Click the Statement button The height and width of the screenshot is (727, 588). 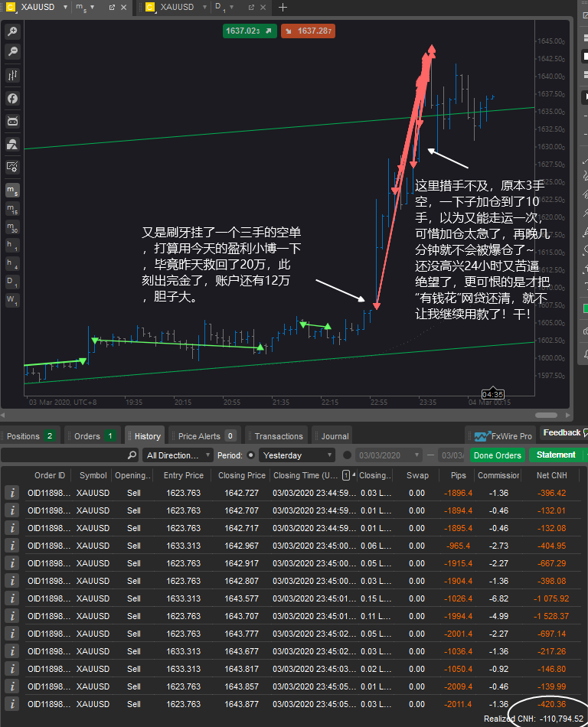tap(556, 455)
